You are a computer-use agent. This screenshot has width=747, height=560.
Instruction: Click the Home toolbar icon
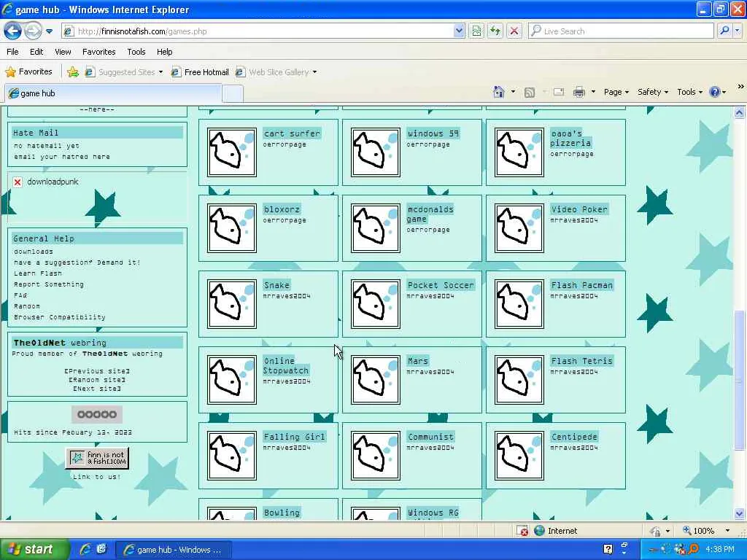click(x=499, y=92)
